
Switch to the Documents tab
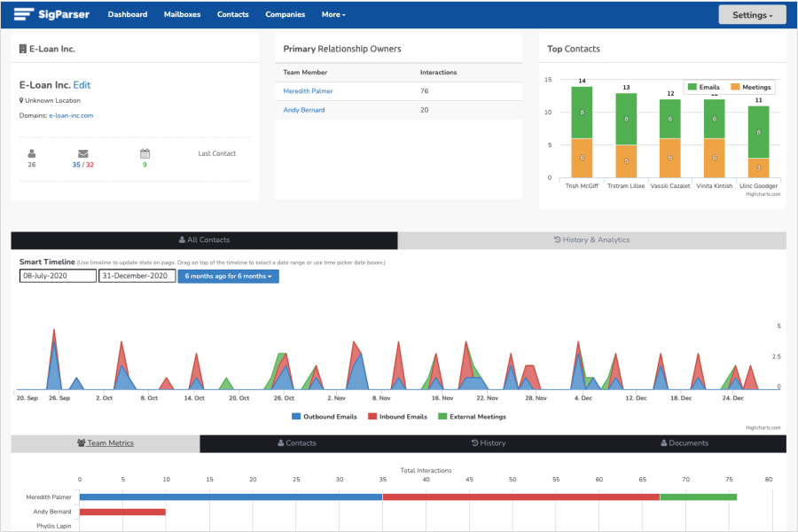pyautogui.click(x=685, y=443)
